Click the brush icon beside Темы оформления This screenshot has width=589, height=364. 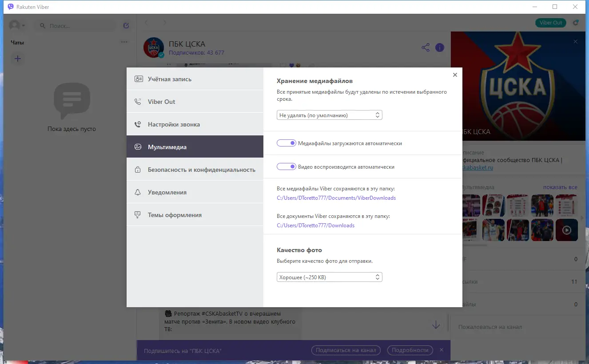pyautogui.click(x=138, y=215)
